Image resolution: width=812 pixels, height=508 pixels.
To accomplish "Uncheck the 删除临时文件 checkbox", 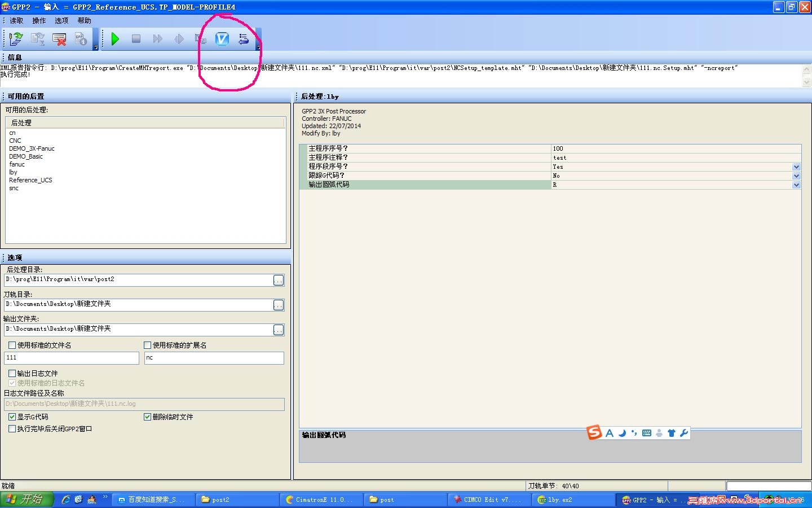I will (148, 417).
